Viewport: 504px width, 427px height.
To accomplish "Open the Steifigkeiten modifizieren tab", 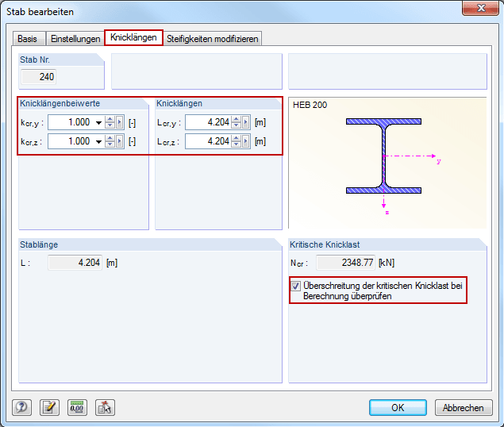I will click(x=212, y=39).
